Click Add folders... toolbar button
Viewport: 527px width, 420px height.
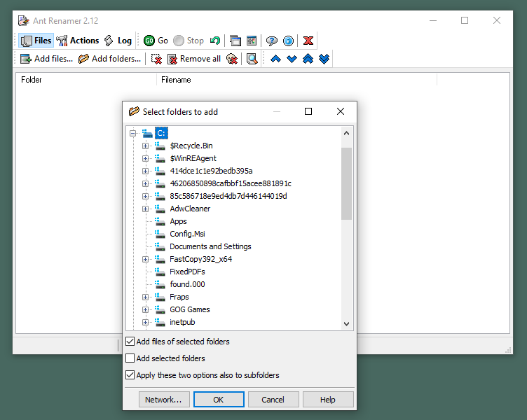coord(109,59)
